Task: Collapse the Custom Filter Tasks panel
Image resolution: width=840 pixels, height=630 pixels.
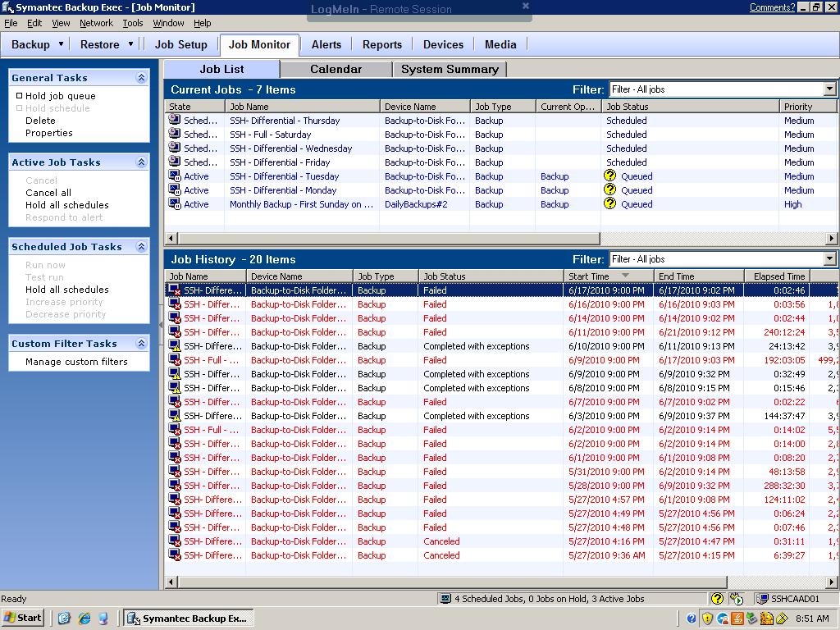Action: [141, 344]
